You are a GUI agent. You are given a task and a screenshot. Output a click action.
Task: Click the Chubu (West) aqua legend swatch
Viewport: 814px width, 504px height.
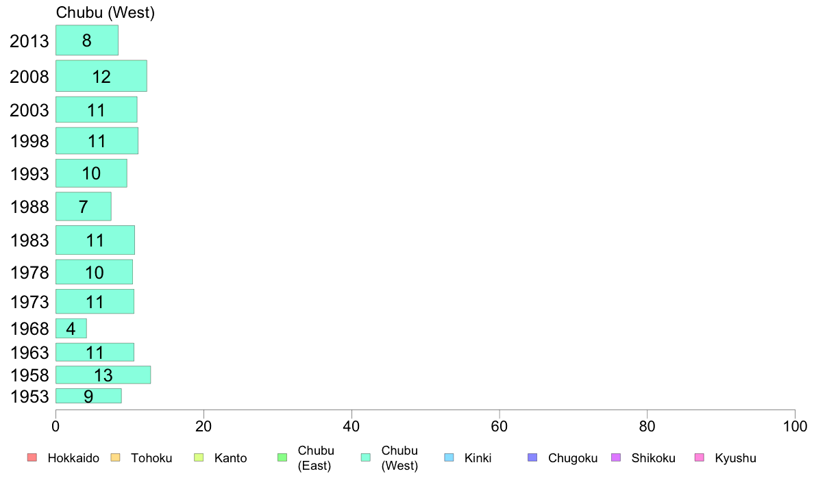[x=366, y=457]
